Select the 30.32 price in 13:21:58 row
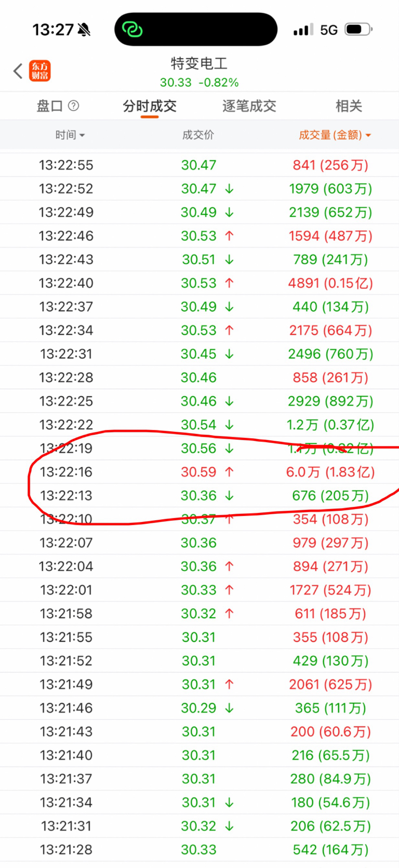The height and width of the screenshot is (868, 399). 198,614
